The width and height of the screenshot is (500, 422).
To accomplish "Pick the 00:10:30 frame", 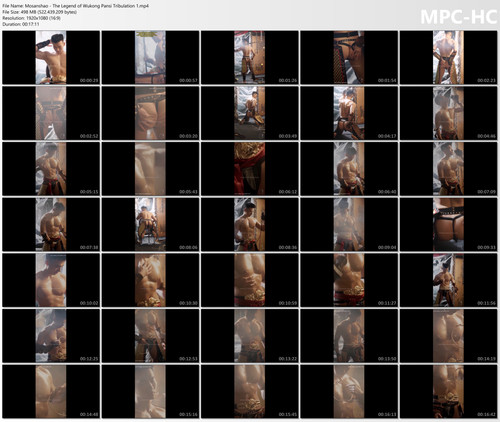I will 150,280.
